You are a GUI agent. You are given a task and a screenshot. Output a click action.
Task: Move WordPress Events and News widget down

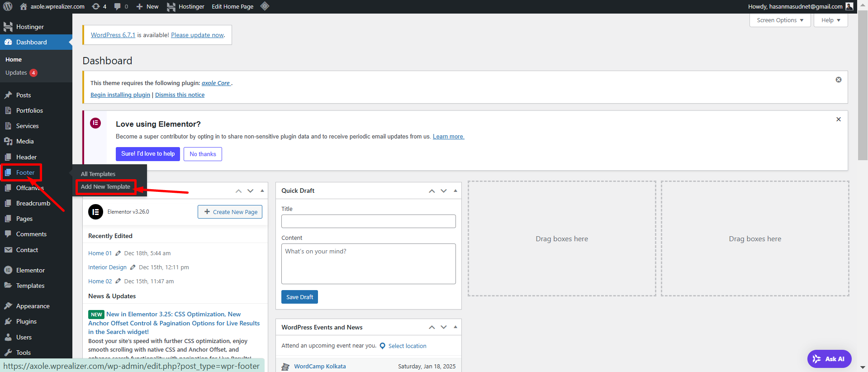point(444,327)
